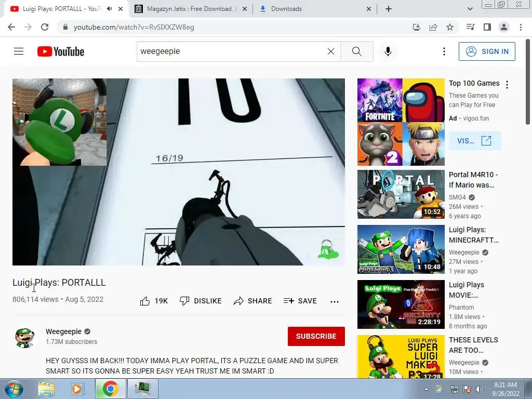The height and width of the screenshot is (399, 532).
Task: Like the video thumbs up
Action: click(154, 301)
